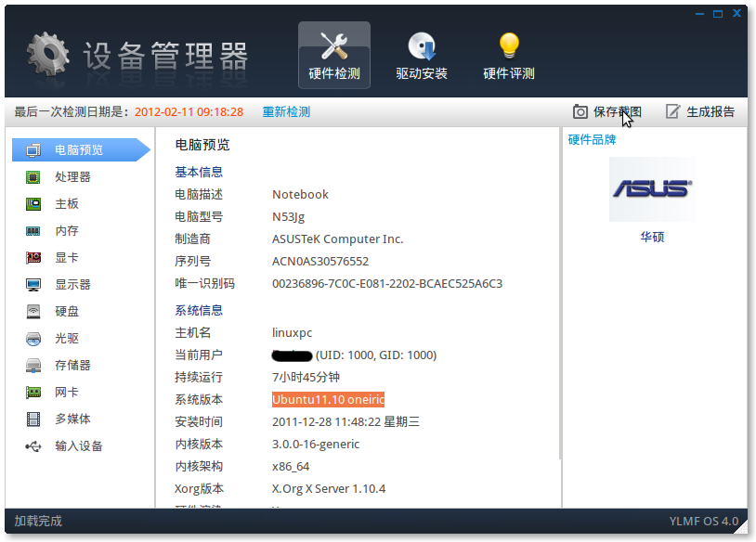Select the 存储器 sidebar label
756x542 pixels.
click(x=72, y=365)
